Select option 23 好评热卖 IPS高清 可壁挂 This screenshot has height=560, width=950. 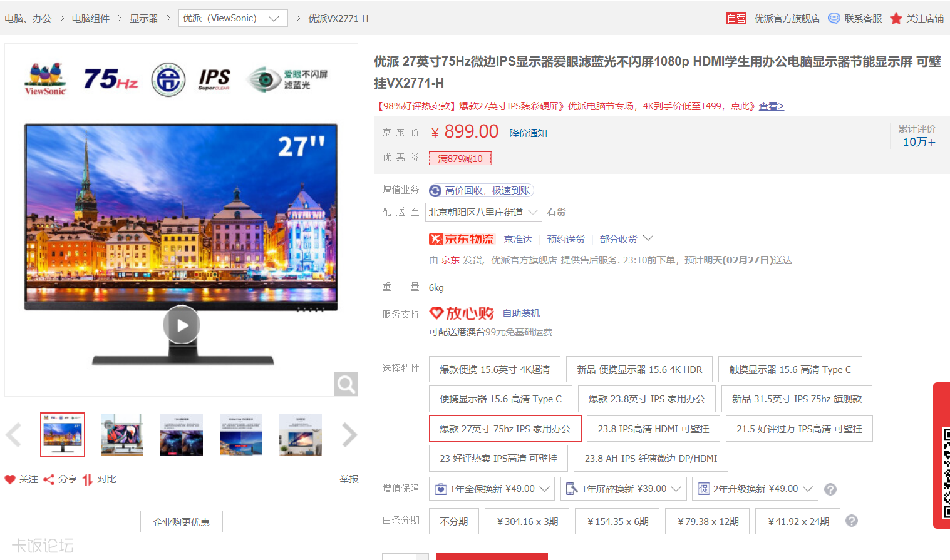point(498,458)
